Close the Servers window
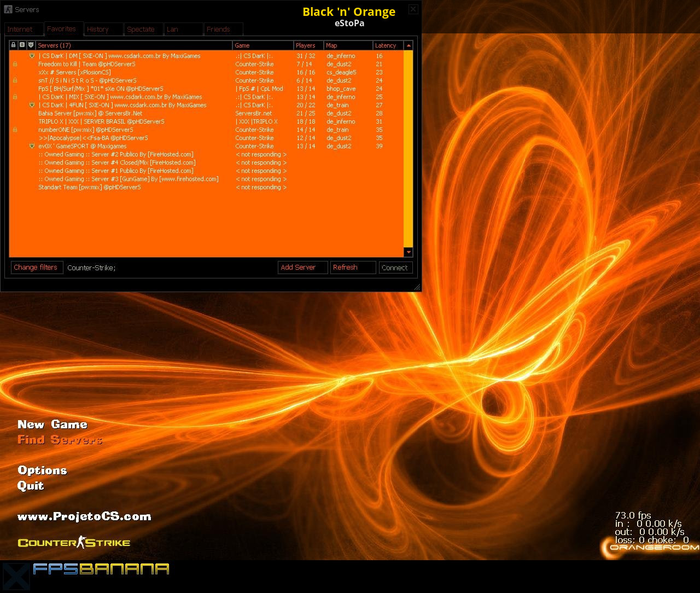 pos(413,9)
